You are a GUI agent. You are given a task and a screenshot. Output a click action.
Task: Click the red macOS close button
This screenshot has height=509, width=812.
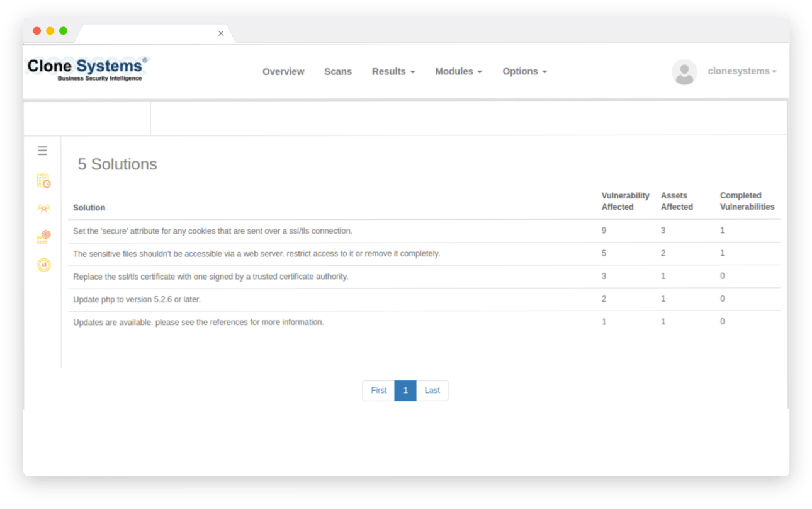(37, 31)
